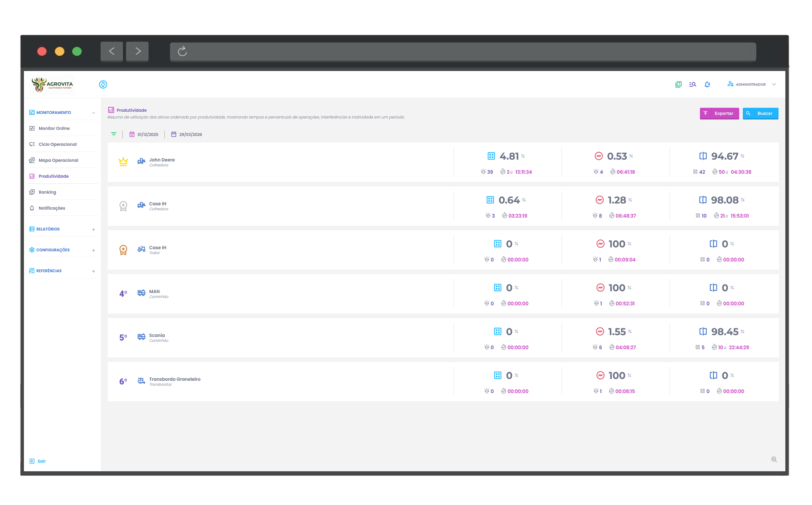Expand the CONFIGURAÇÕES section

[x=94, y=250]
